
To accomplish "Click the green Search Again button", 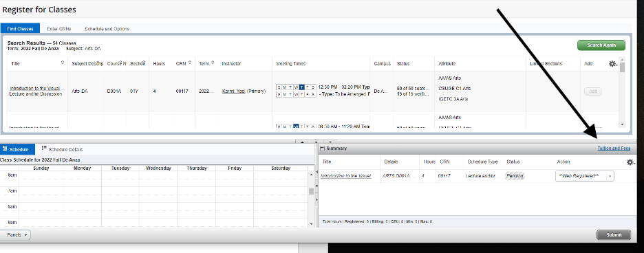I will coord(601,45).
